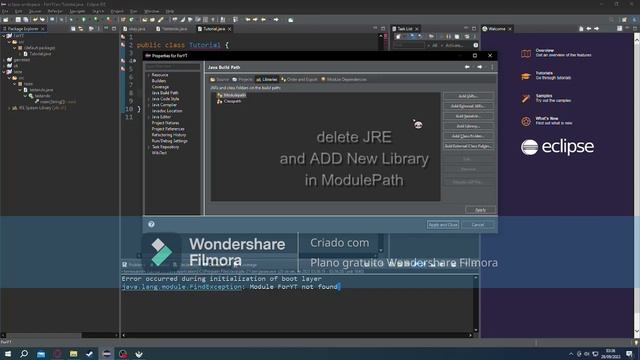Open the Order and Export tab

click(299, 80)
